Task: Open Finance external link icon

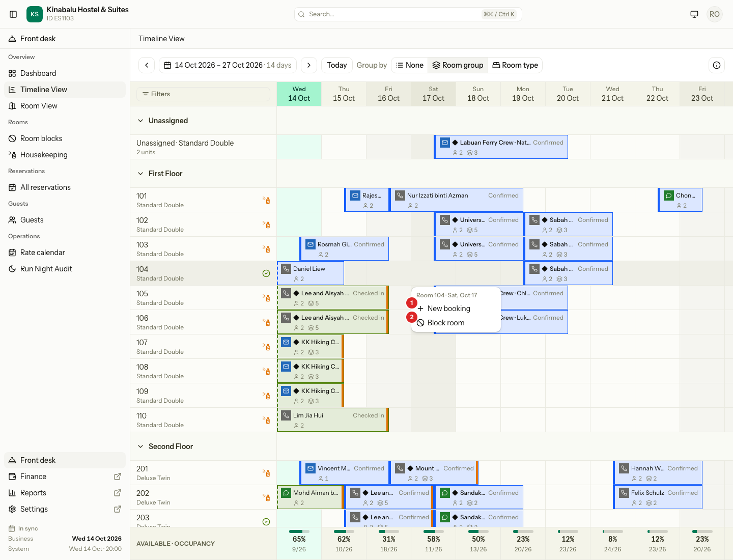Action: [118, 477]
